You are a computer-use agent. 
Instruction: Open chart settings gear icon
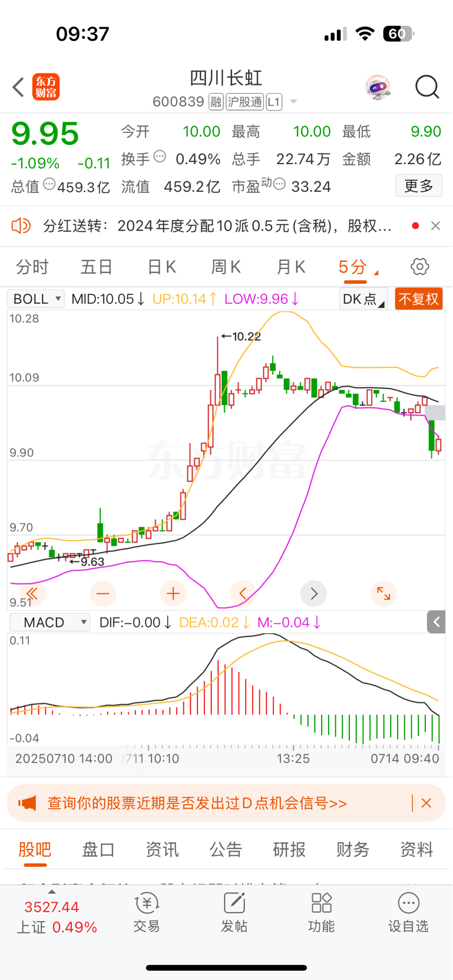click(419, 267)
